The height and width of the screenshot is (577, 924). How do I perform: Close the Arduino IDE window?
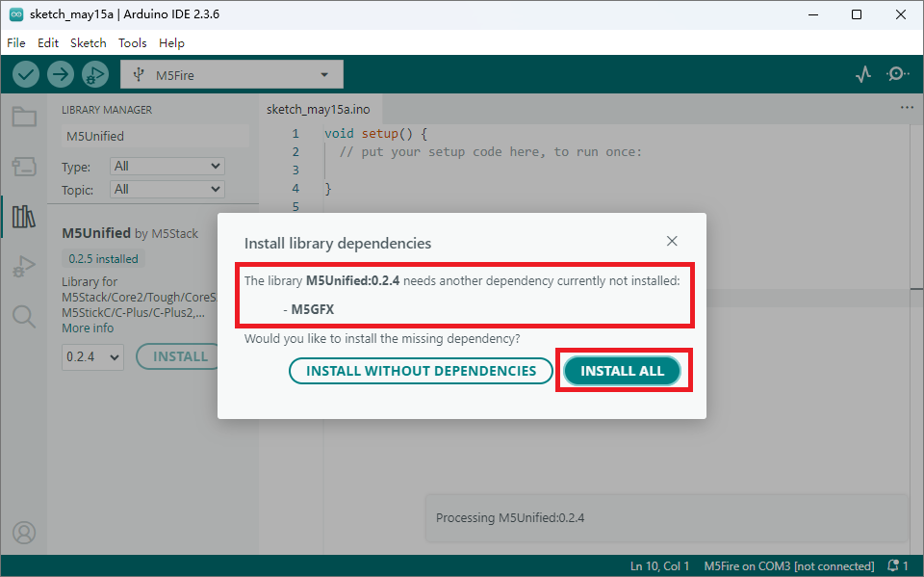[901, 14]
